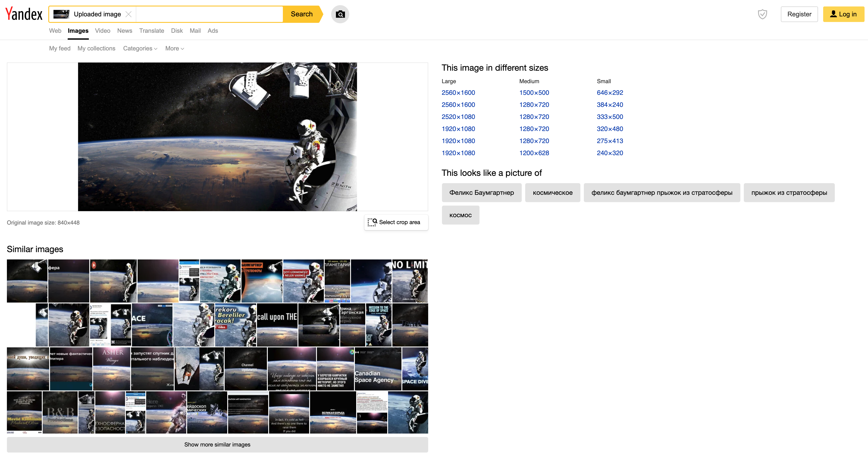Open the Register button
The height and width of the screenshot is (462, 868).
point(799,14)
